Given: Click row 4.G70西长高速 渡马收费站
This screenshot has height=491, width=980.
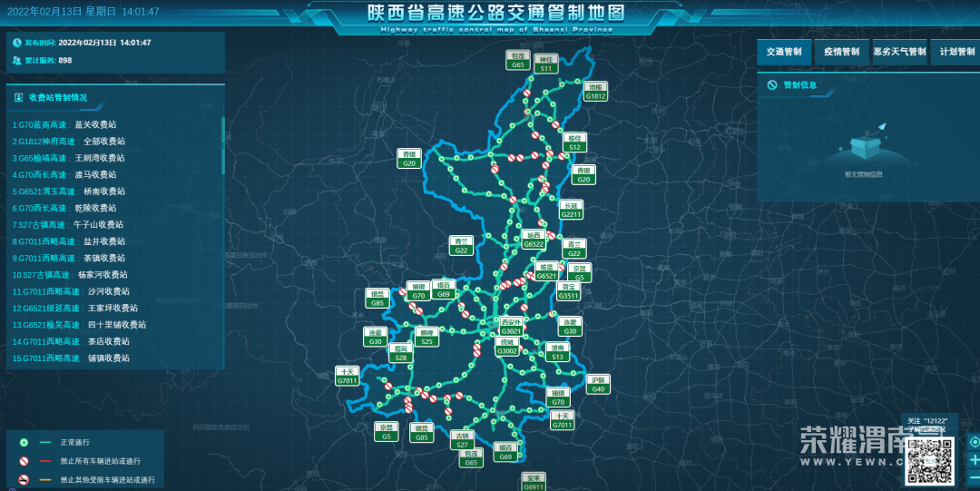Looking at the screenshot, I should click(64, 174).
